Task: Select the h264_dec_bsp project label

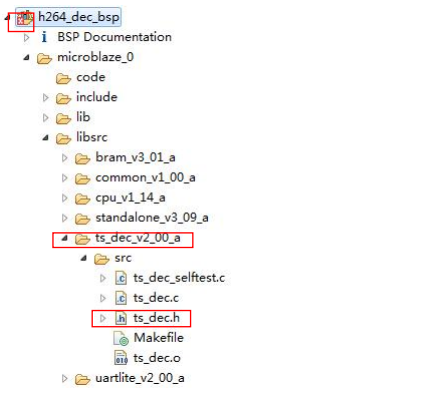Action: [79, 17]
